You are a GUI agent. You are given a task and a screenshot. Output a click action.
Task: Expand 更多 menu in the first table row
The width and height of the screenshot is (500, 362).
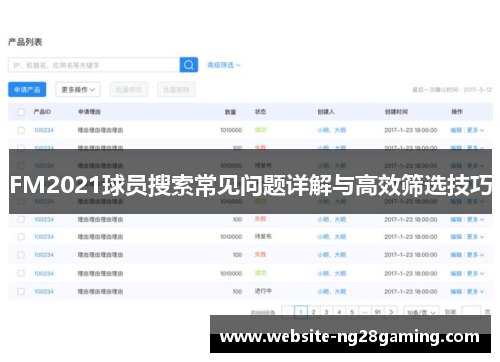click(475, 130)
